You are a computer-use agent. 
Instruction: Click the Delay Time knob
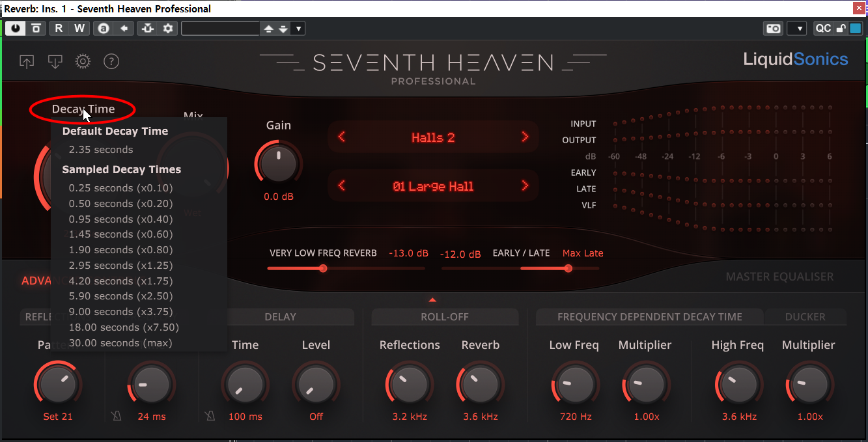click(245, 385)
